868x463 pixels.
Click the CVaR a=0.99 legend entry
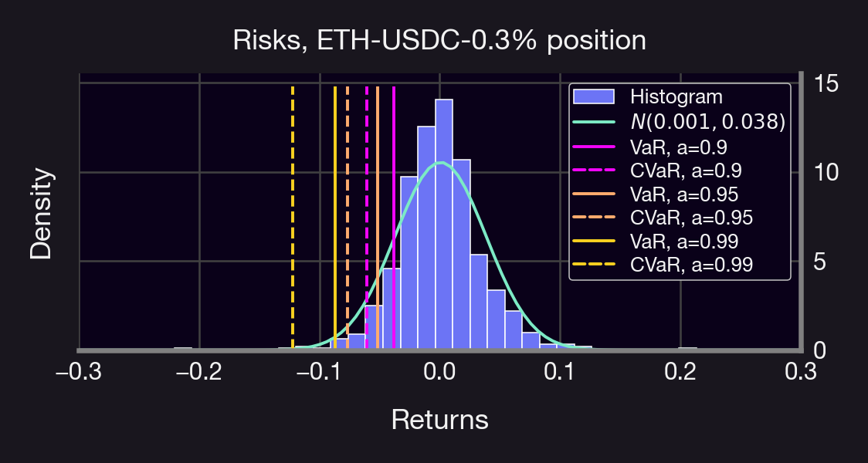(690, 265)
